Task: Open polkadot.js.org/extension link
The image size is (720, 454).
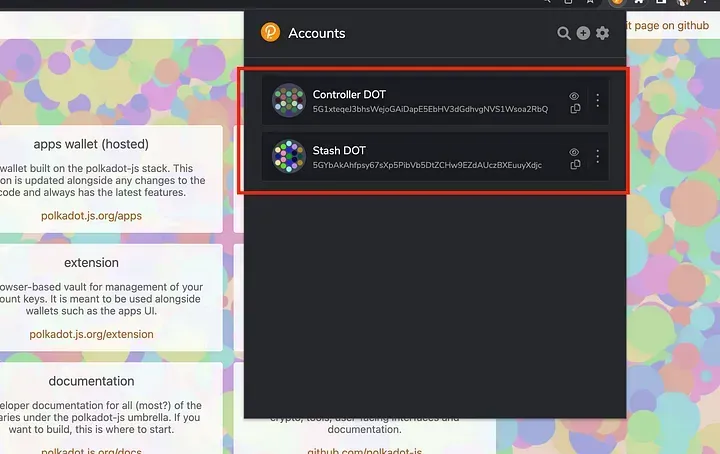Action: coord(91,334)
